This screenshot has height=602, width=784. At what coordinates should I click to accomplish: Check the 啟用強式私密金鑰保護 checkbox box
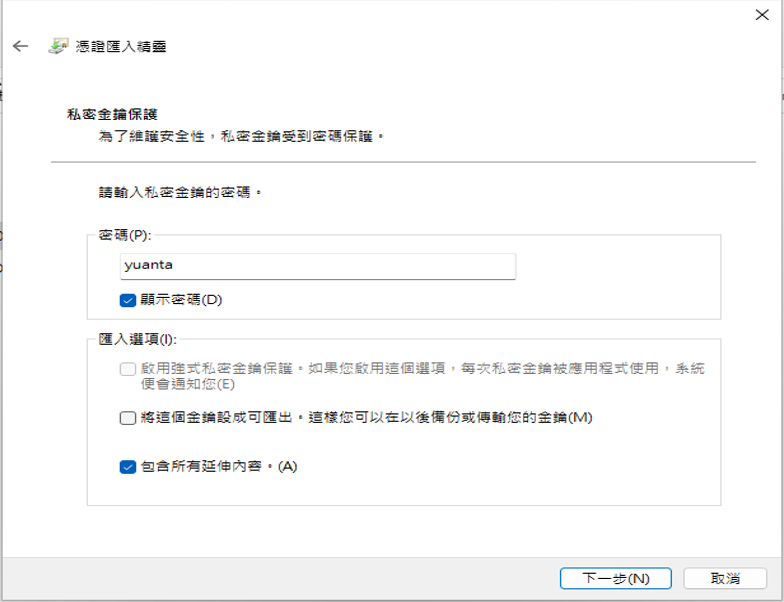pos(128,369)
